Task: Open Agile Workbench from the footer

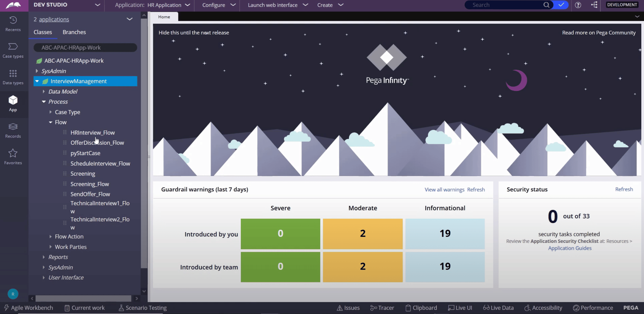Action: [29, 308]
